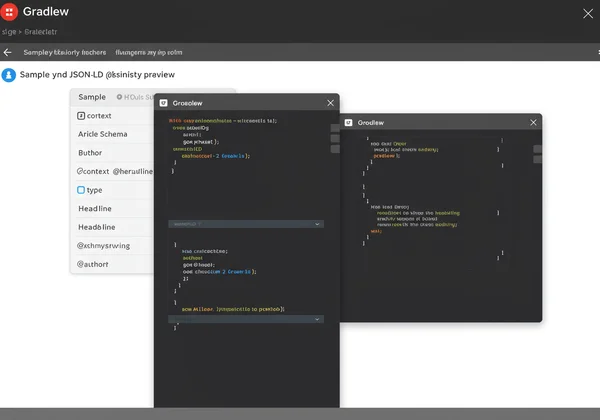
Task: Select the @authort row in the list
Action: [93, 264]
